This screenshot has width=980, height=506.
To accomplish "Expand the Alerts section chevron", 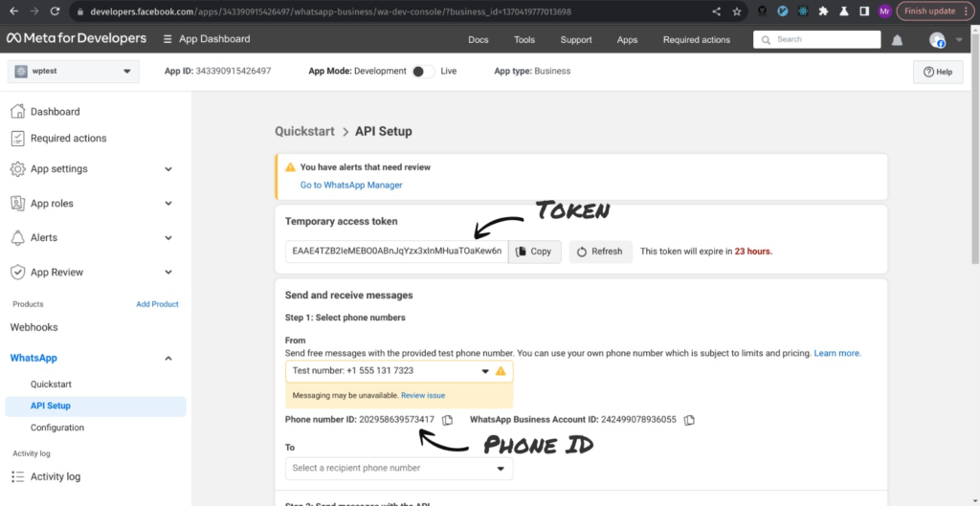I will [168, 238].
